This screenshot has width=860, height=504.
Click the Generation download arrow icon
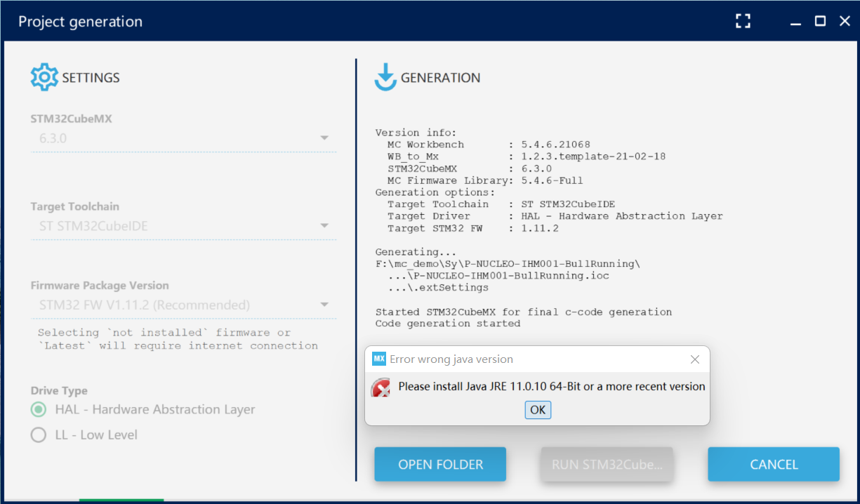coord(385,78)
